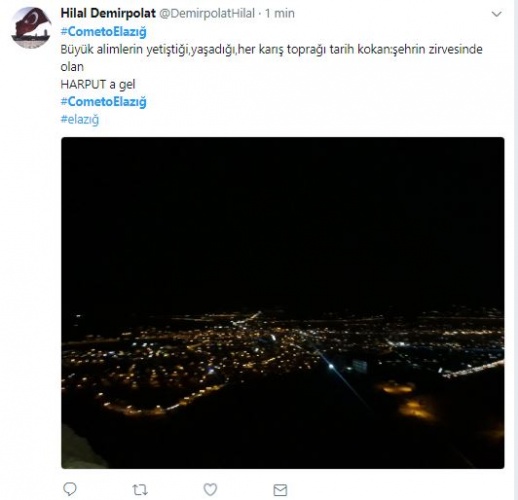The width and height of the screenshot is (518, 500).
Task: Open tweet permalink via 1 min timestamp
Action: (280, 13)
